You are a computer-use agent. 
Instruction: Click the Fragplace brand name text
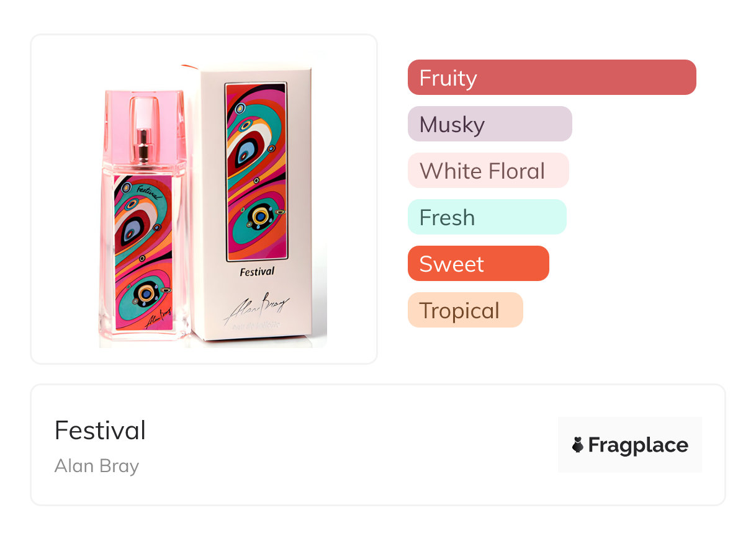(638, 445)
